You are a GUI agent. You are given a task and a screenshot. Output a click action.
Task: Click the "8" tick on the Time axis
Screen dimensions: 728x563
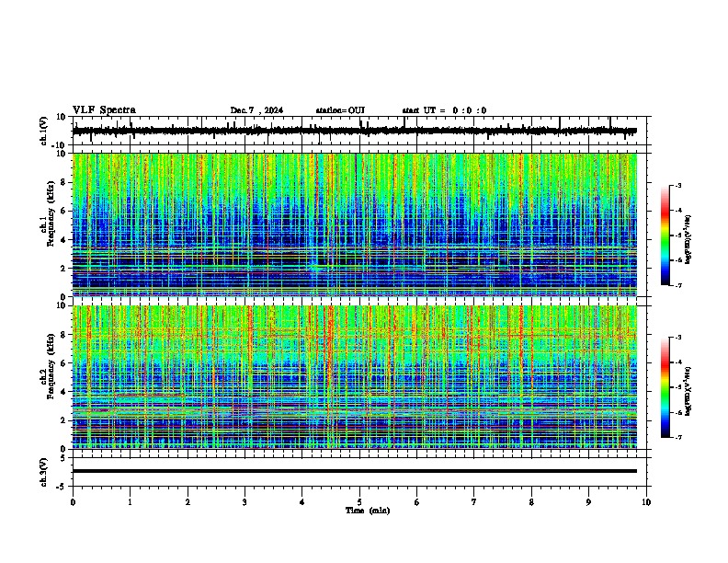[x=531, y=502]
